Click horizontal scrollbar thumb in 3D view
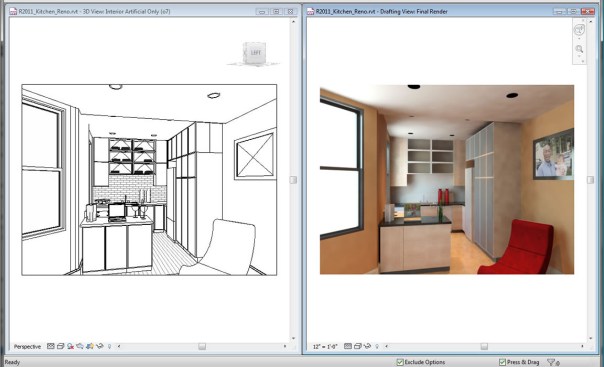 [202, 347]
